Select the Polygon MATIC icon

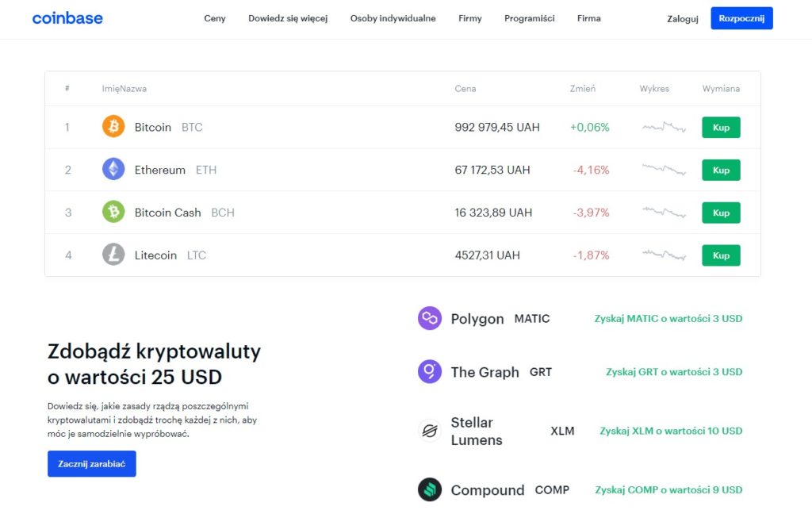429,317
